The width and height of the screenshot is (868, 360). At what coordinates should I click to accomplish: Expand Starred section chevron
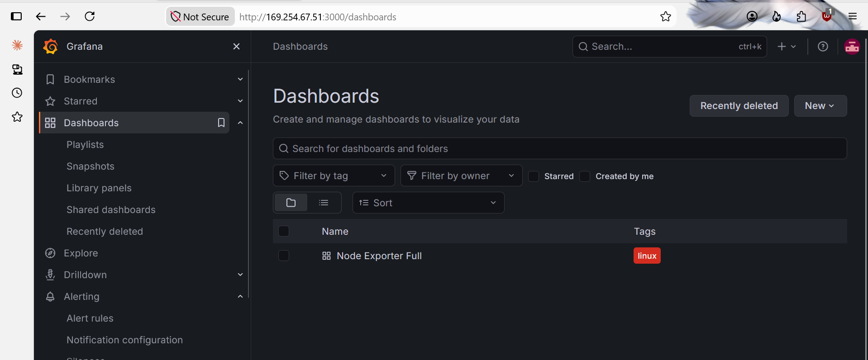[x=240, y=101]
